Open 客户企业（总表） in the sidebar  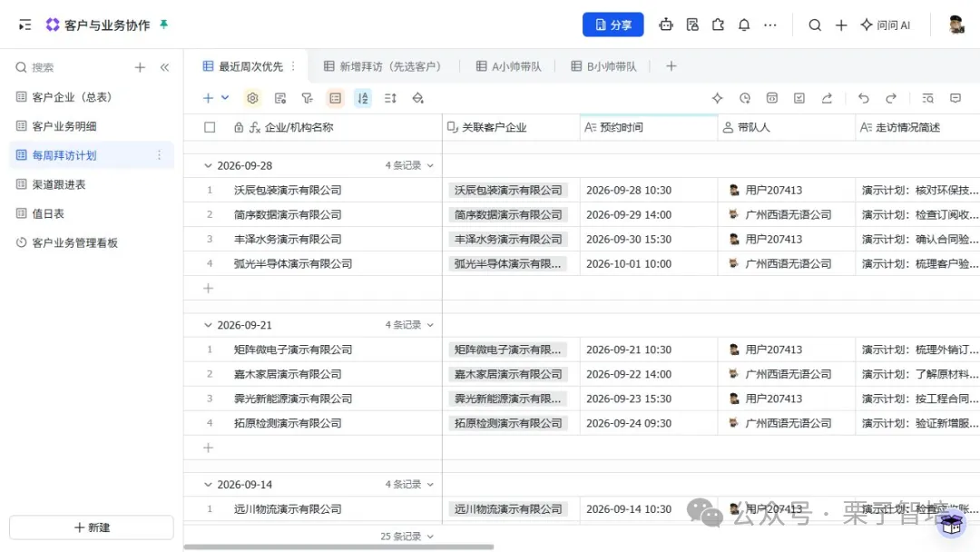click(x=92, y=97)
